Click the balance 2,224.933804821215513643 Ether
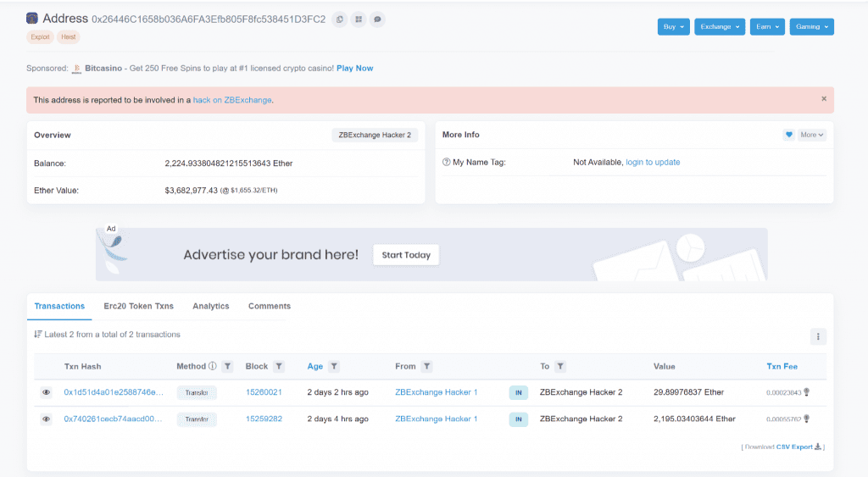 (x=229, y=164)
